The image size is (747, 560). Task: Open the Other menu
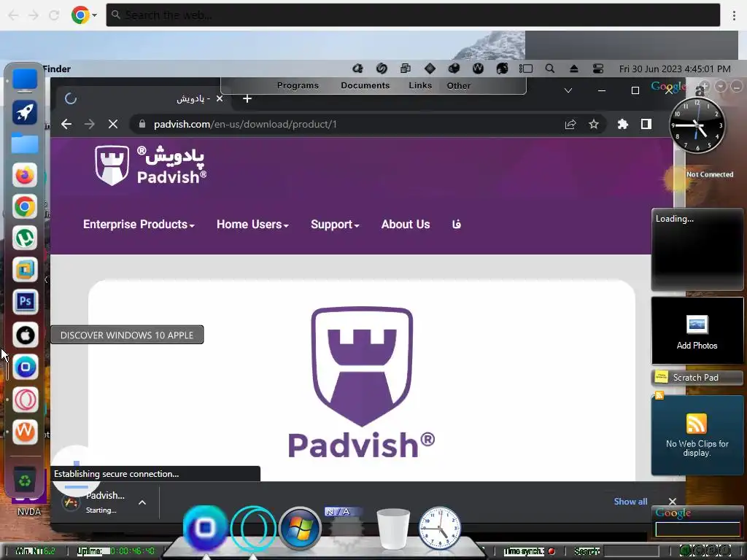click(458, 86)
